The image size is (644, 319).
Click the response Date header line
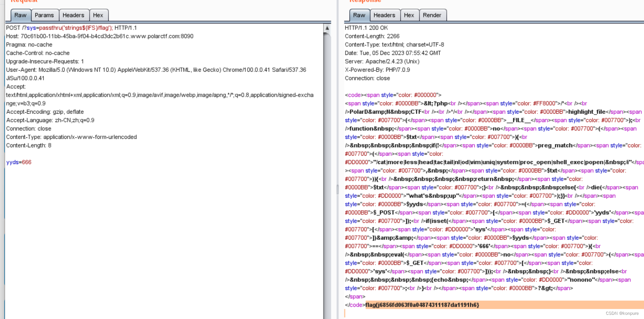pos(393,53)
